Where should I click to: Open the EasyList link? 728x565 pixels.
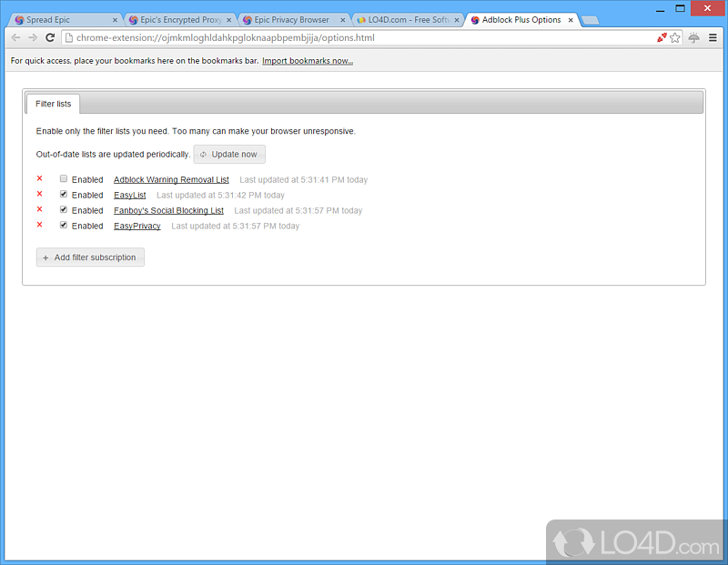point(129,195)
